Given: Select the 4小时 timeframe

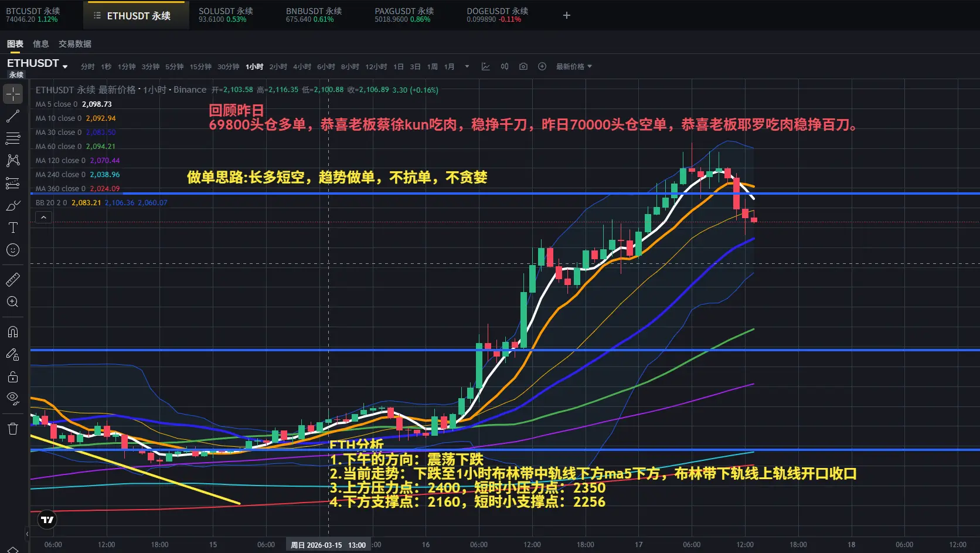Looking at the screenshot, I should click(302, 66).
